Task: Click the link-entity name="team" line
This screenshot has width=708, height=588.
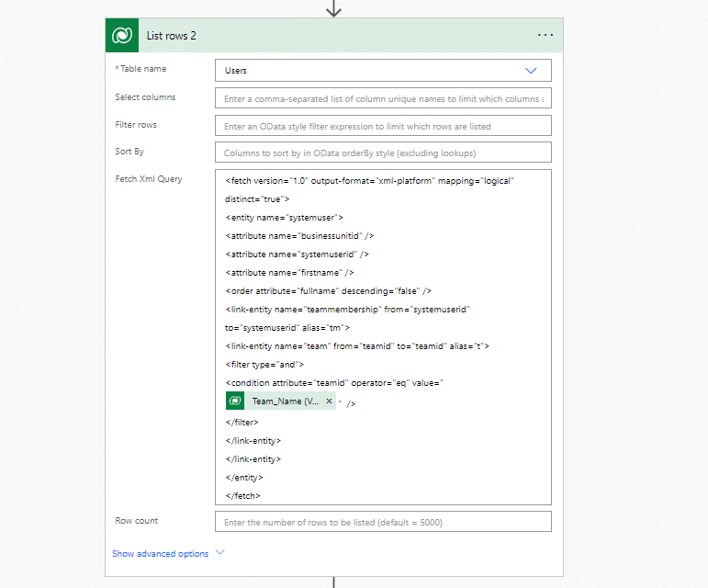Action: point(356,346)
